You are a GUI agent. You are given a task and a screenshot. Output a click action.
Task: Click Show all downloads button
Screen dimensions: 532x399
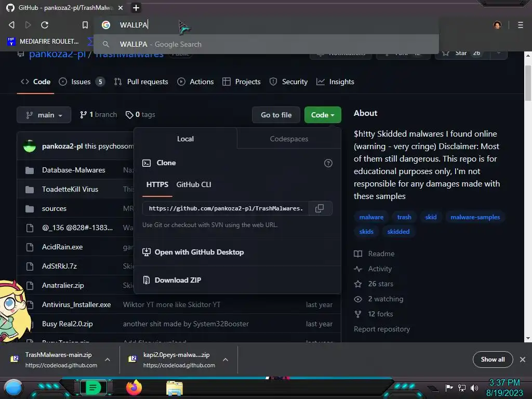(x=493, y=360)
